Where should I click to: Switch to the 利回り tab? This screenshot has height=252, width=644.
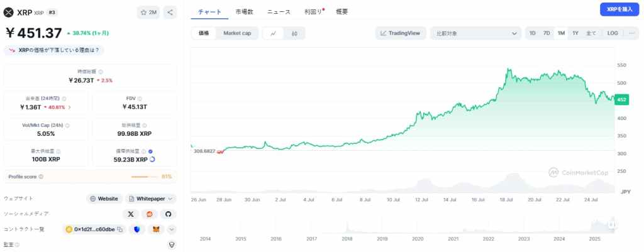pos(313,12)
